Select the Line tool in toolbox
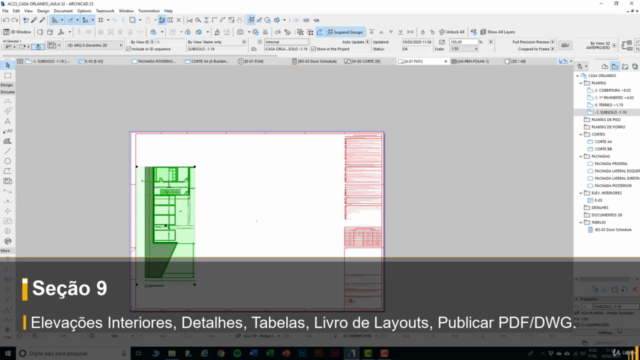Viewport: 640px width, 360px height. pos(7,151)
